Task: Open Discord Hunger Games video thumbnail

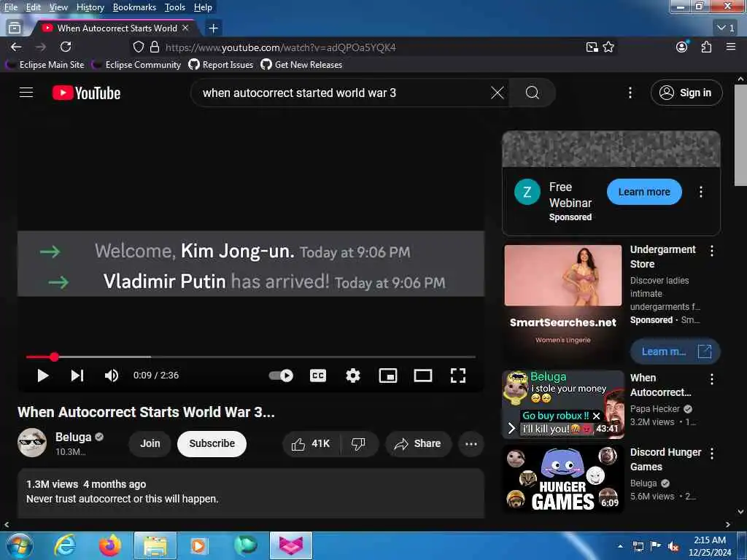Action: 563,478
